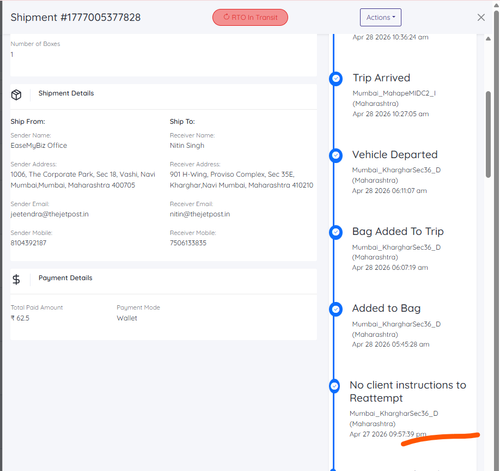Click timestamp Apr 28 2026 06:11:07 am

pyautogui.click(x=389, y=191)
